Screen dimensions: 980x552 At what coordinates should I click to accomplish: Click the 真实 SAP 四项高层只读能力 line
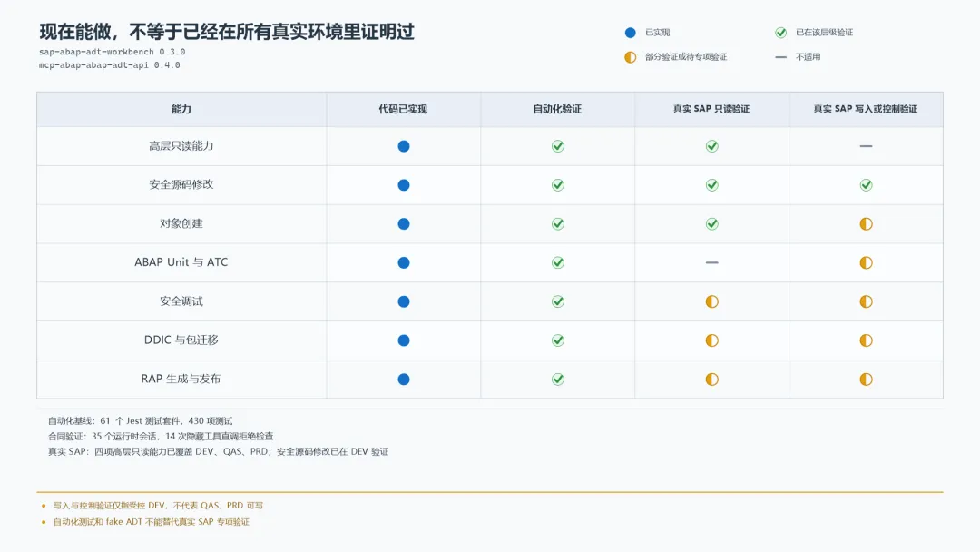(x=218, y=452)
